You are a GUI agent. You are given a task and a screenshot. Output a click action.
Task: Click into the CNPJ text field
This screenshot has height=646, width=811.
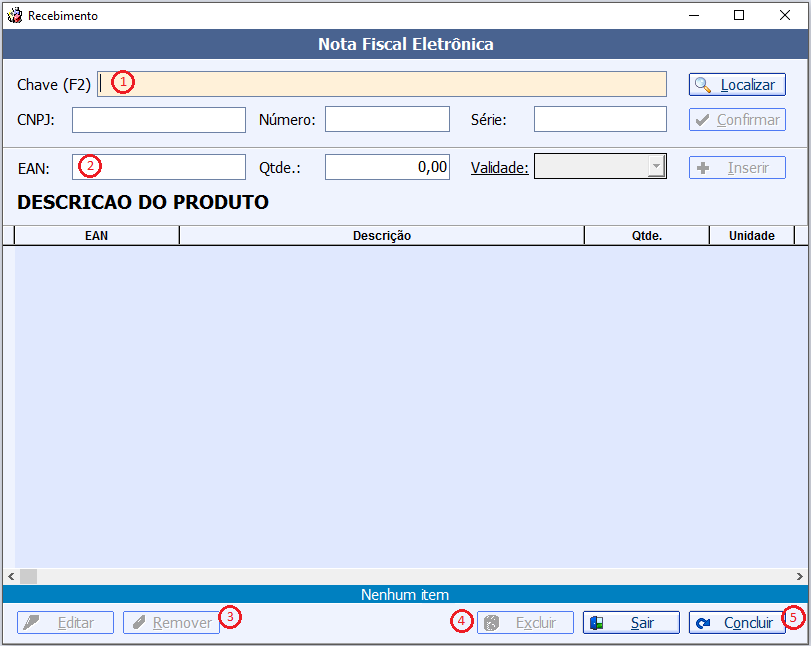coord(158,120)
